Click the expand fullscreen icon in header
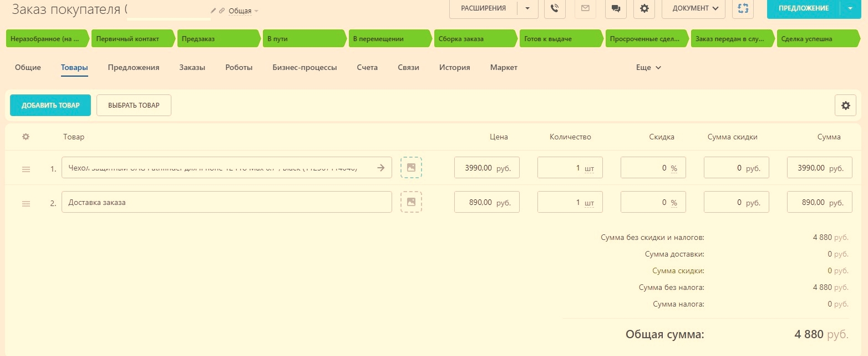Screen dimensions: 868x356 (x=743, y=8)
